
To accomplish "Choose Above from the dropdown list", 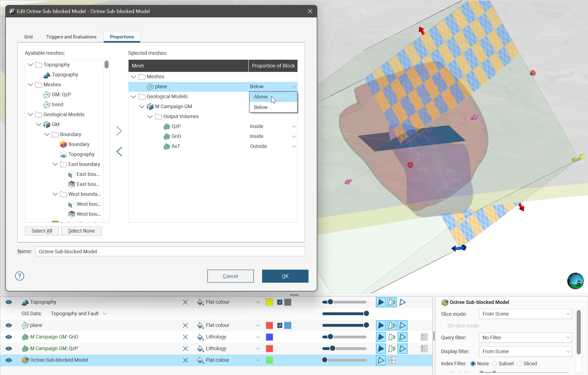I will point(261,97).
